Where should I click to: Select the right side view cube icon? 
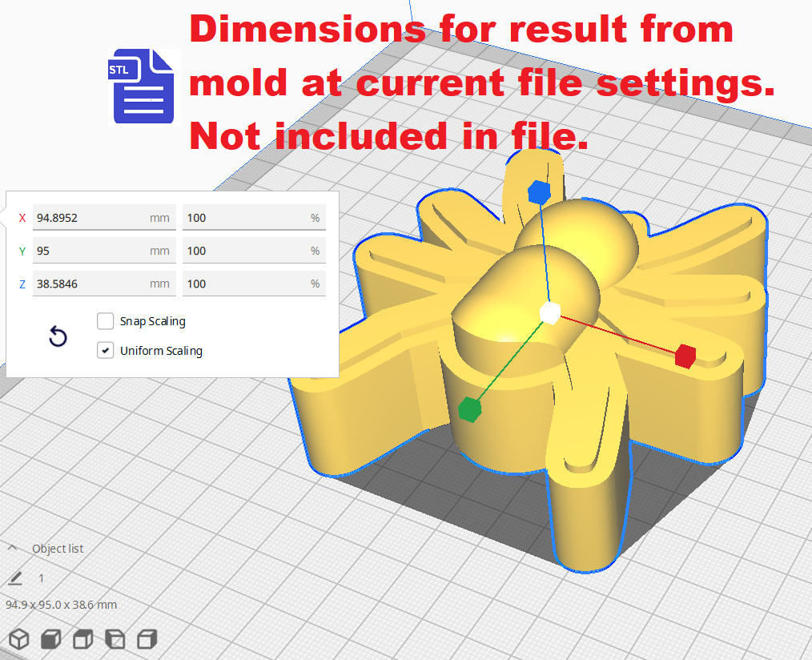[x=146, y=639]
